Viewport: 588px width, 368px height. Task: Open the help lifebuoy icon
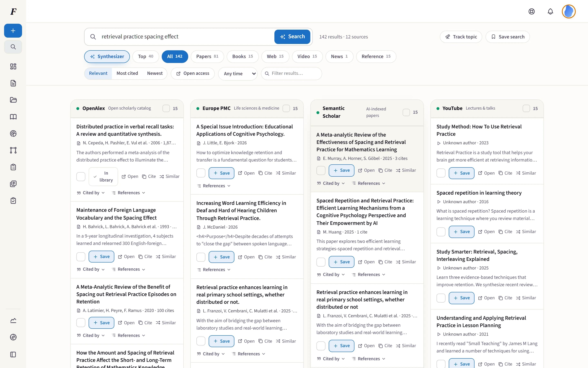(x=532, y=11)
